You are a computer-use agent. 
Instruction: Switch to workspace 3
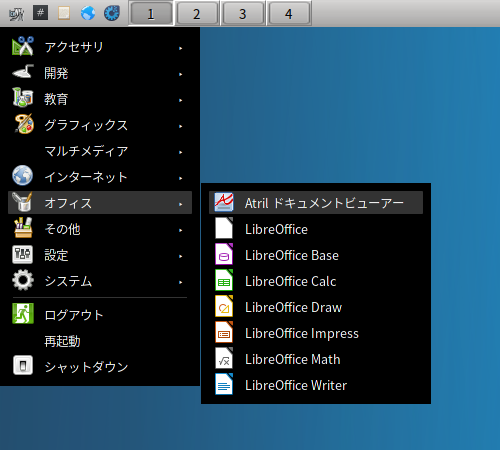pyautogui.click(x=243, y=14)
